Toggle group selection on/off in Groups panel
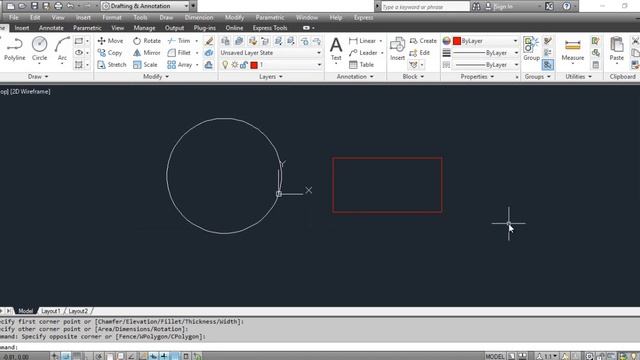This screenshot has width=640, height=360. pyautogui.click(x=548, y=64)
